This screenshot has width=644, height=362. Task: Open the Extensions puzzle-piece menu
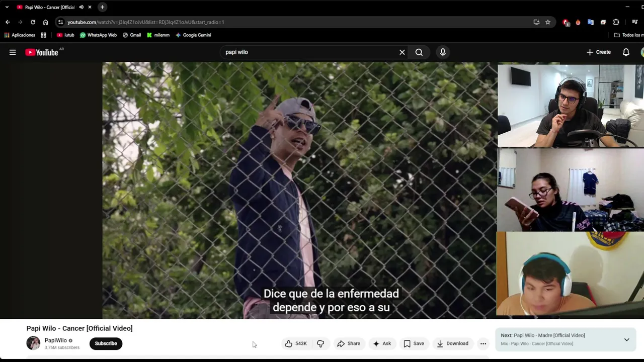(616, 22)
